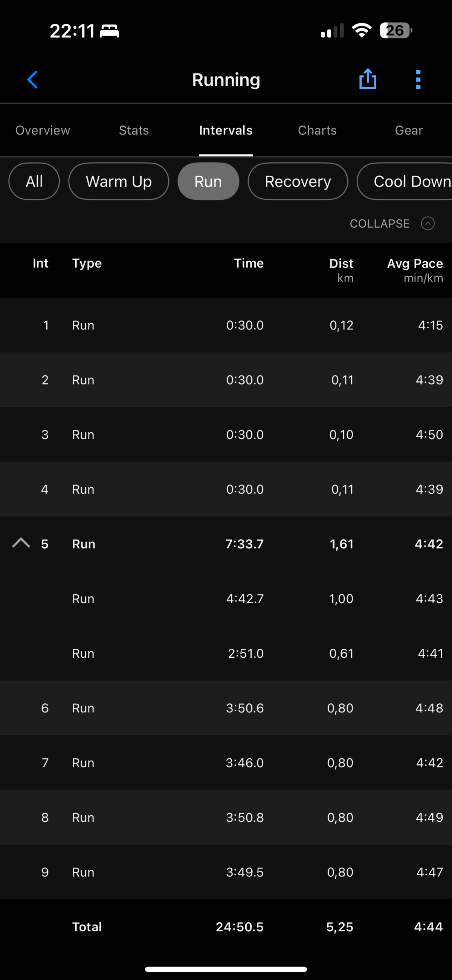Screen dimensions: 452x980
Task: Tap the cellular signal bars icon
Action: tap(332, 31)
